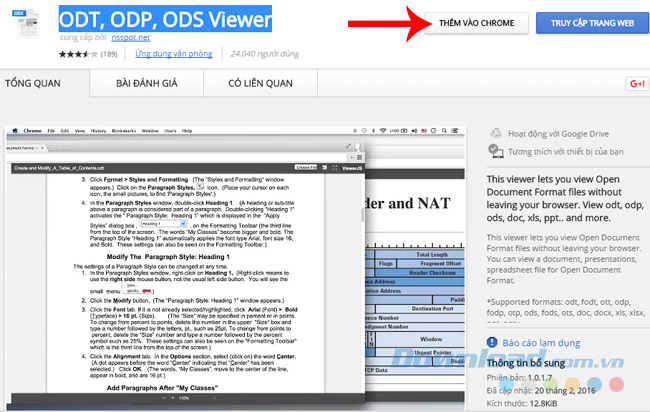
Task: Click the ODF extension logo icon
Action: [27, 23]
